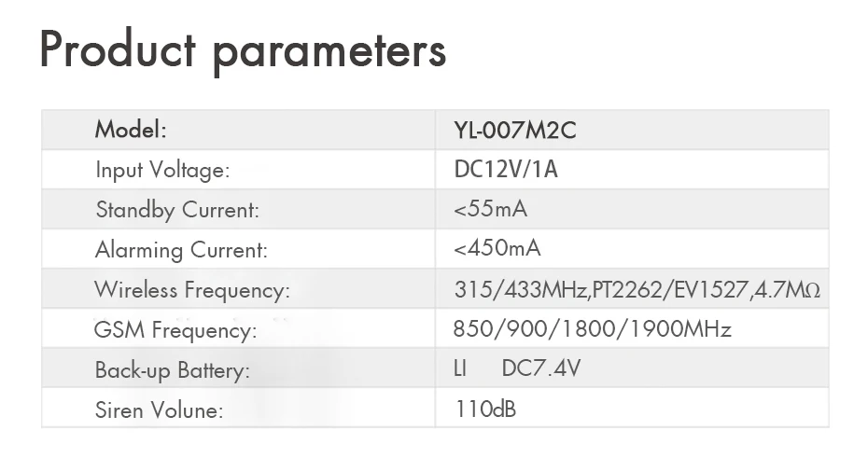Click the DC12V/1A value
This screenshot has height=458, width=868.
505,170
